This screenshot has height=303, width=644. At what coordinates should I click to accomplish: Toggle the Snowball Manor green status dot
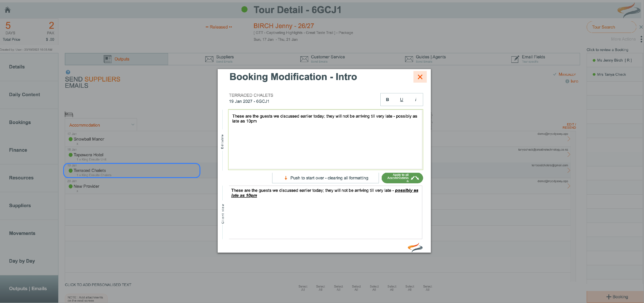[x=70, y=139]
